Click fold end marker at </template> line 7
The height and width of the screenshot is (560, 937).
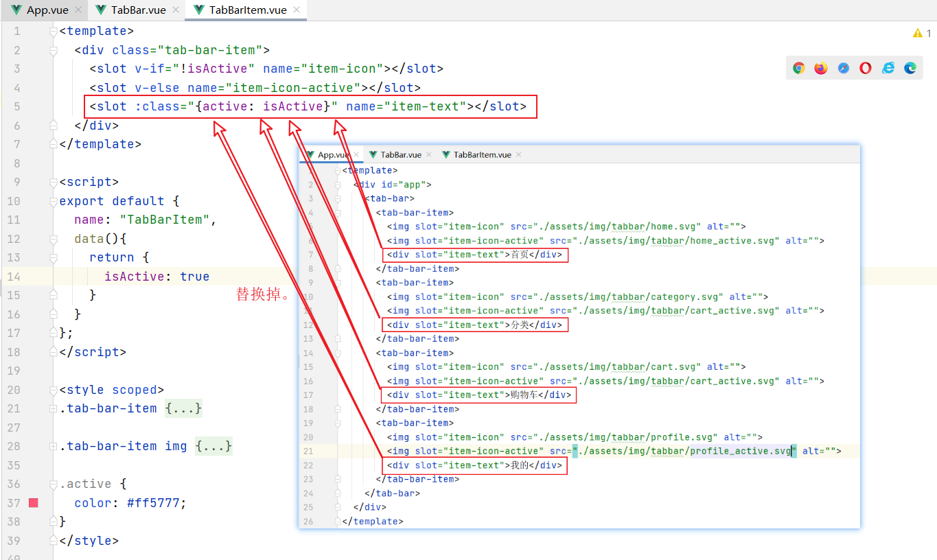[x=53, y=144]
